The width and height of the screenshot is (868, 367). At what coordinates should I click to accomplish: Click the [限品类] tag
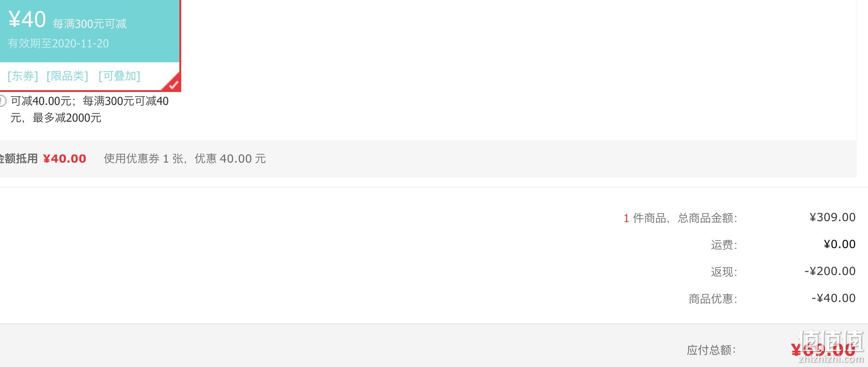pos(67,76)
